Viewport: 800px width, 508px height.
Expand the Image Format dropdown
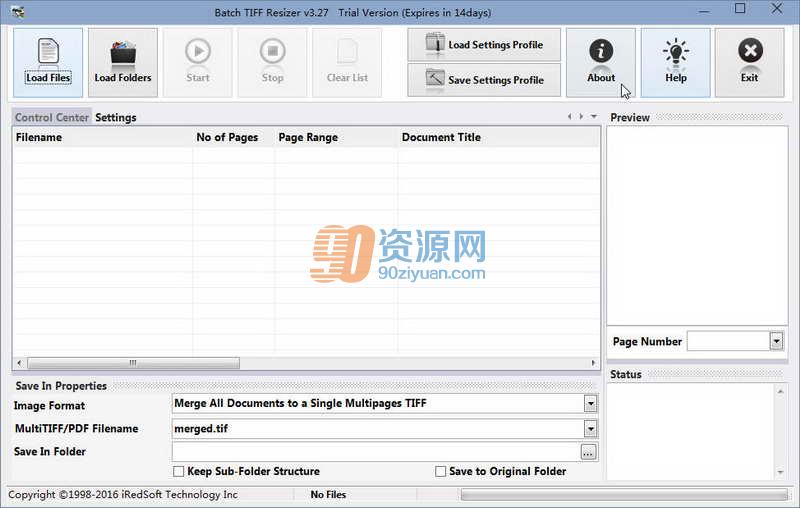(x=590, y=404)
